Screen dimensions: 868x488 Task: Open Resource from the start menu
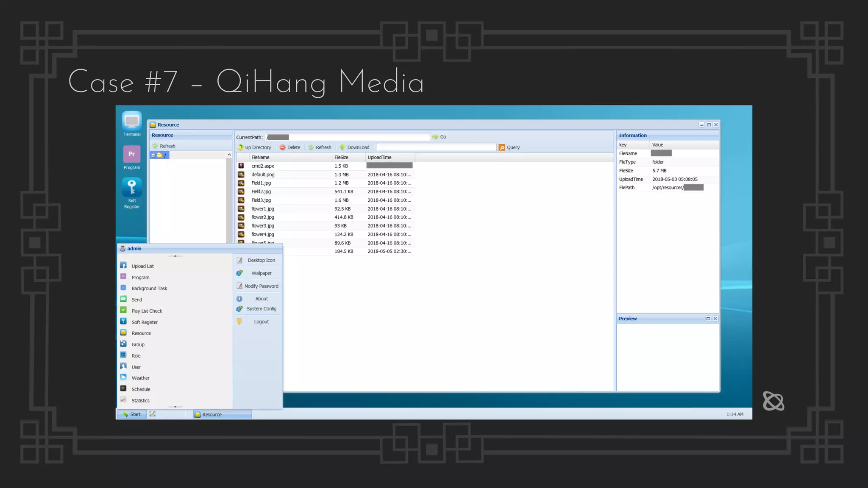pos(141,333)
